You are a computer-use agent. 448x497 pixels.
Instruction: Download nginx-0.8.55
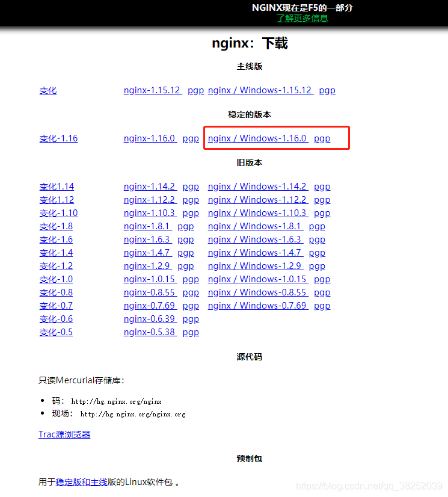pyautogui.click(x=150, y=292)
